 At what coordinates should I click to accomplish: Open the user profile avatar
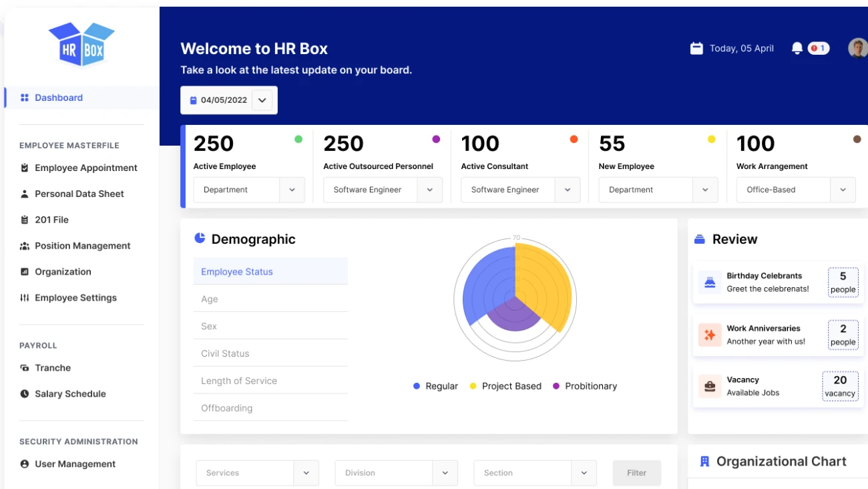click(858, 48)
